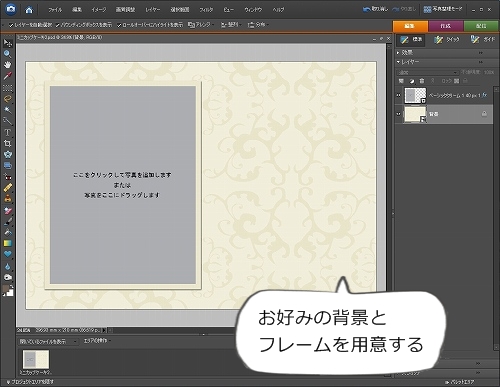
Task: Open the フィルタ Filter menu
Action: point(206,10)
